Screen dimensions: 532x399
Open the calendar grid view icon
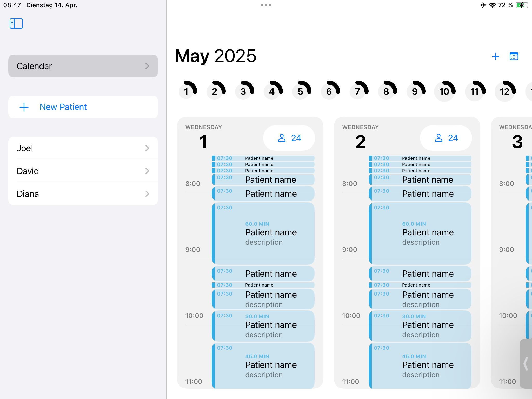pyautogui.click(x=514, y=56)
